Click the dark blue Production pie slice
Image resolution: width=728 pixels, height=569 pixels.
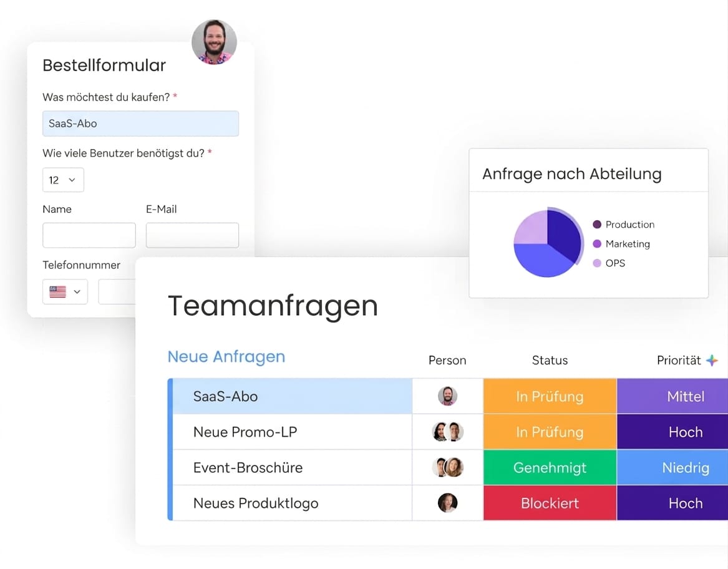click(564, 235)
